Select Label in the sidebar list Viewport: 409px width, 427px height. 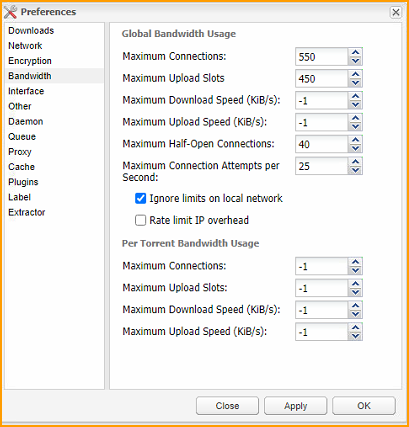54,197
